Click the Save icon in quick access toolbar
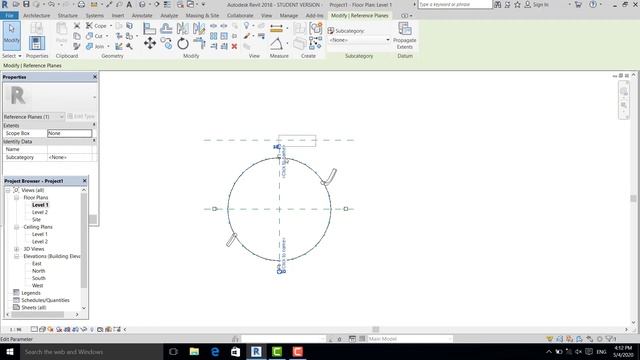 tap(26, 4)
